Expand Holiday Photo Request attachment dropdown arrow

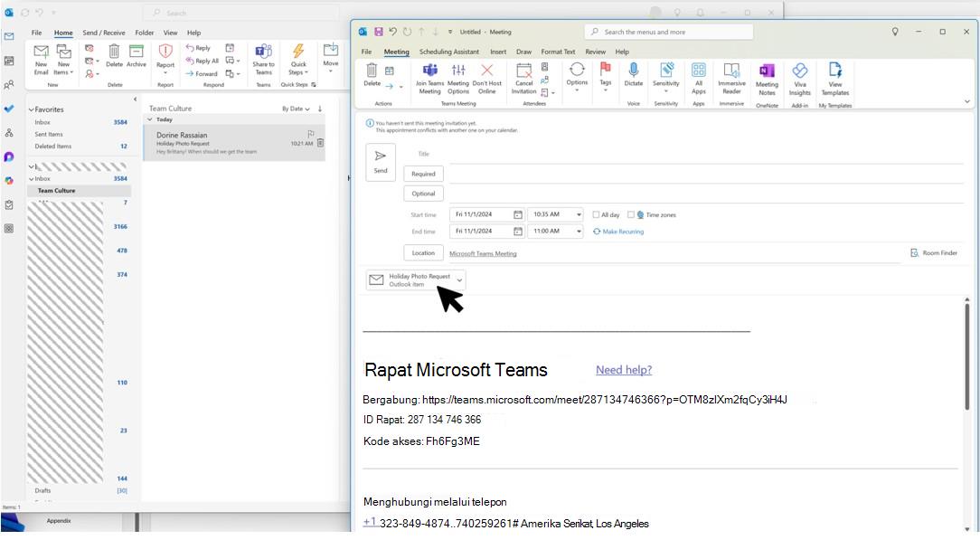pos(459,280)
